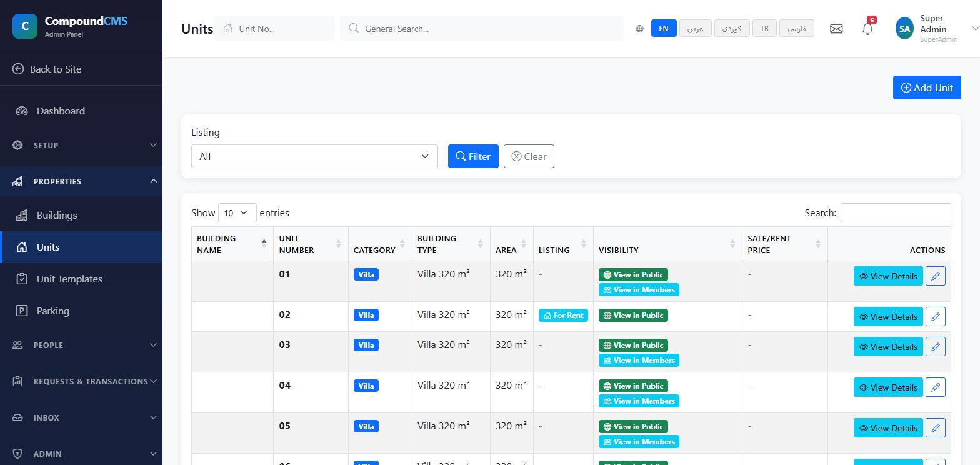The image size is (980, 465).
Task: Sort table by Listing column
Action: [x=563, y=244]
